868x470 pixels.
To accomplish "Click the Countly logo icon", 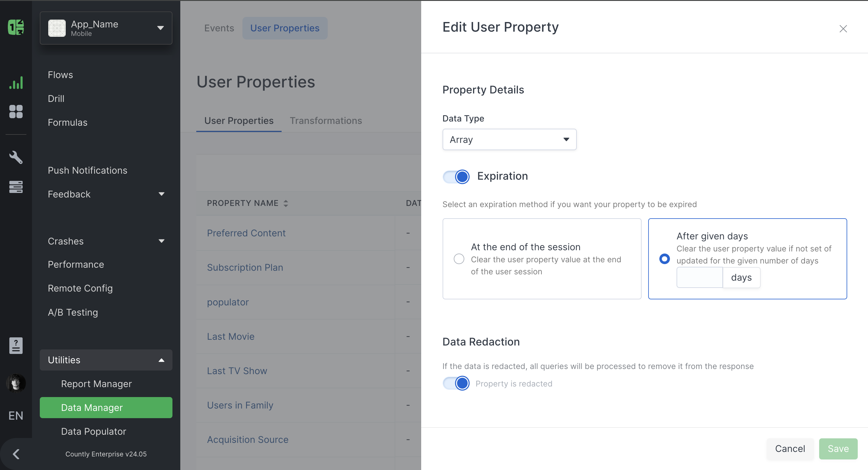I will coord(16,27).
